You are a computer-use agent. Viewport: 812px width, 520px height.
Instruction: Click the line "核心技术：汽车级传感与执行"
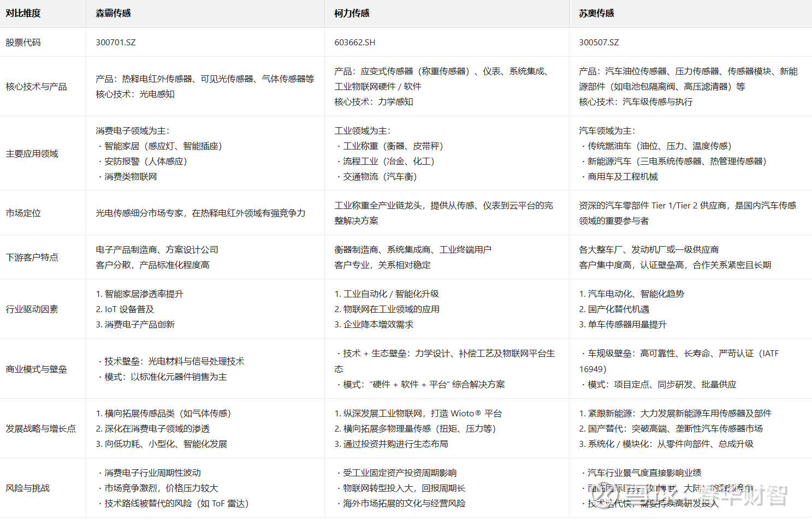[636, 102]
